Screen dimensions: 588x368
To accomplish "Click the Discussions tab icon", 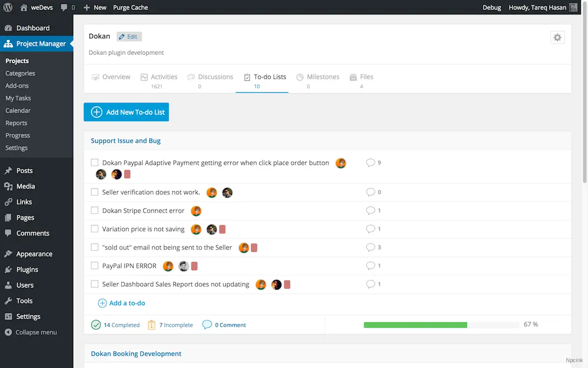I will (191, 76).
